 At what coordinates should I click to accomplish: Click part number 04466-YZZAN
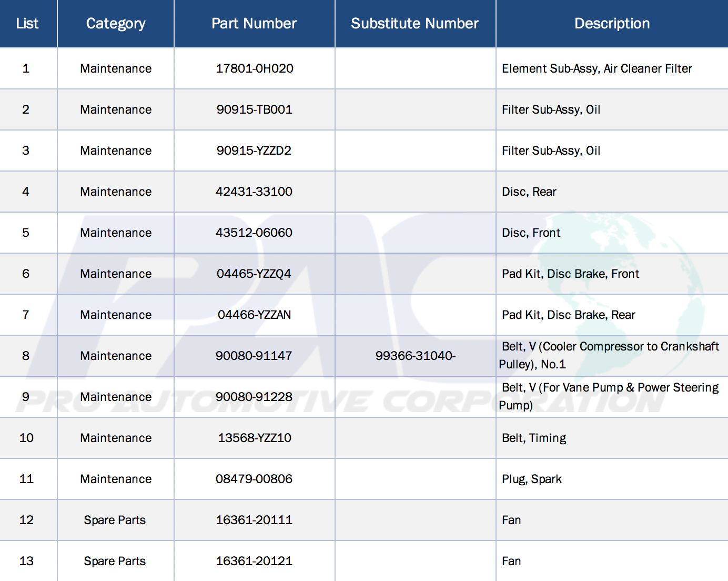[x=255, y=315]
